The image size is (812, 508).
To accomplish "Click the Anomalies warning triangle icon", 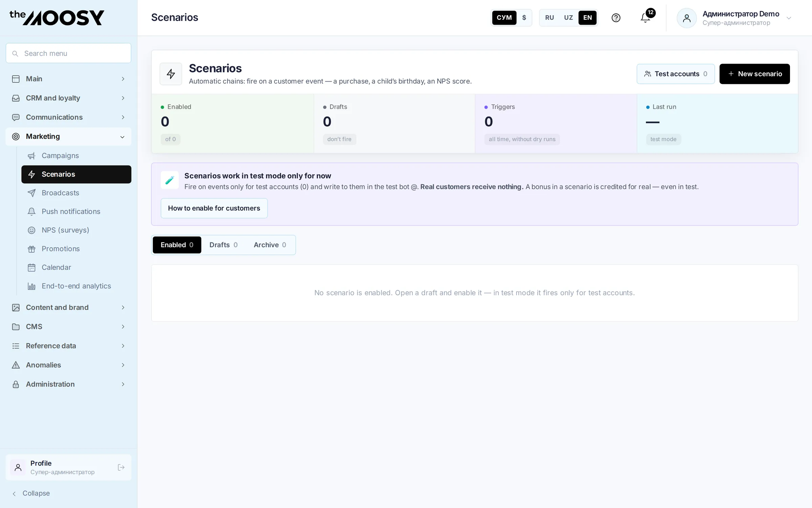I will [16, 365].
